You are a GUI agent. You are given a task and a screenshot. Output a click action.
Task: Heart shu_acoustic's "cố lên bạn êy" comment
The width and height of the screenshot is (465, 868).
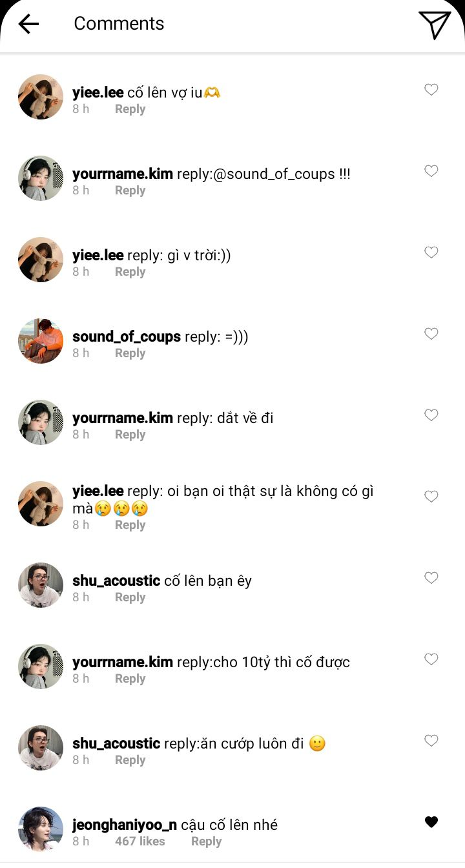click(431, 578)
